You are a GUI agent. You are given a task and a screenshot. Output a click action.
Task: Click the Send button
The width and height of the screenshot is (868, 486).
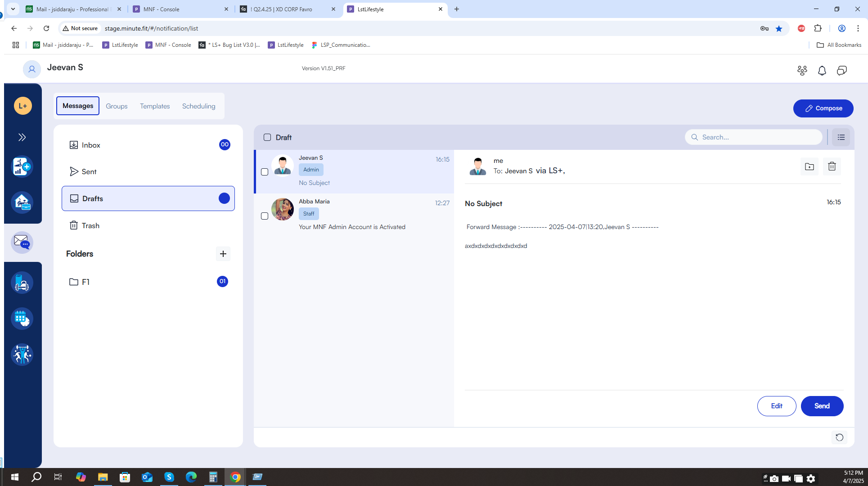(x=822, y=406)
